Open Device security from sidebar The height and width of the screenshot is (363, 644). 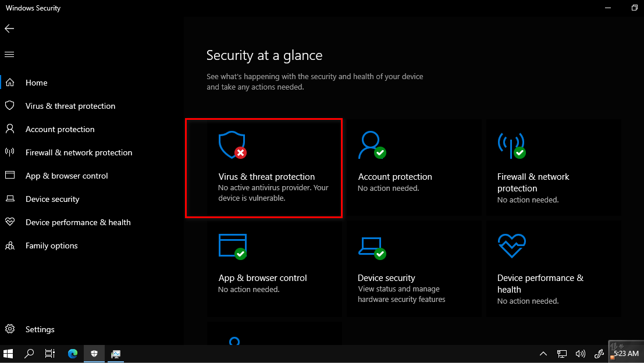(x=52, y=199)
